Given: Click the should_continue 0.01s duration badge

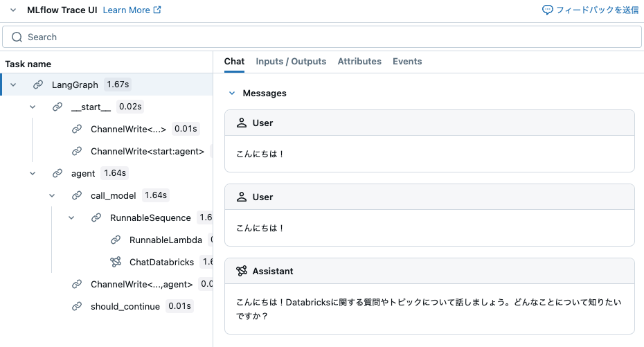Looking at the screenshot, I should coord(179,306).
